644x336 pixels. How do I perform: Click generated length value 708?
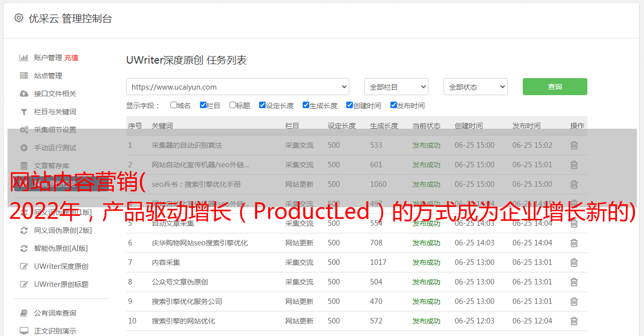pos(376,243)
